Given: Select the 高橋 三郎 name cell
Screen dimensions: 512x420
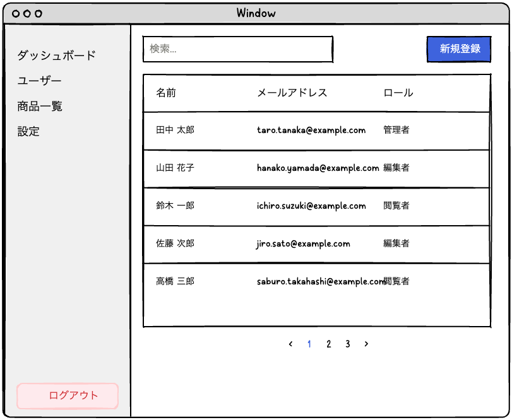Looking at the screenshot, I should [175, 281].
